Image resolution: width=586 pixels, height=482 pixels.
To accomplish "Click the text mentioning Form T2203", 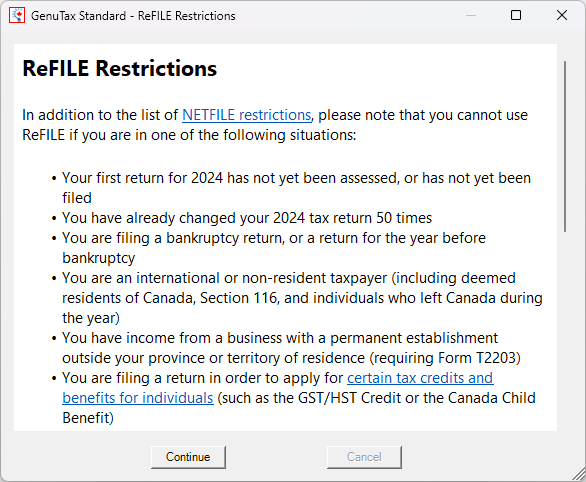I will coord(292,348).
